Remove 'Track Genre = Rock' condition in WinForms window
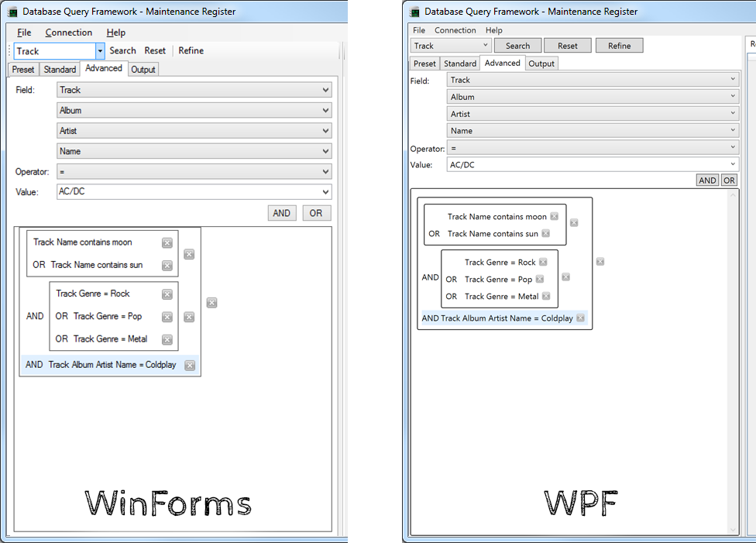 (x=167, y=294)
